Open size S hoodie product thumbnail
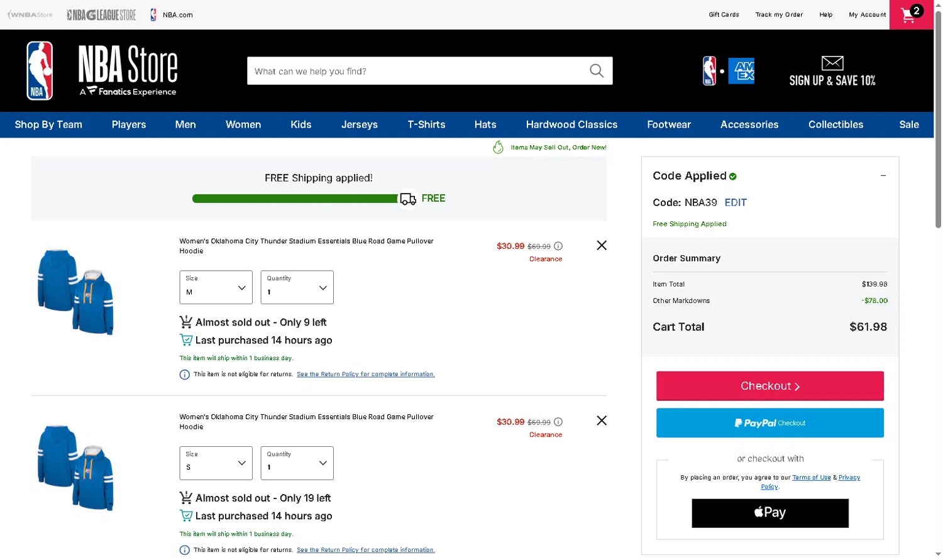The width and height of the screenshot is (943, 560). [x=76, y=468]
